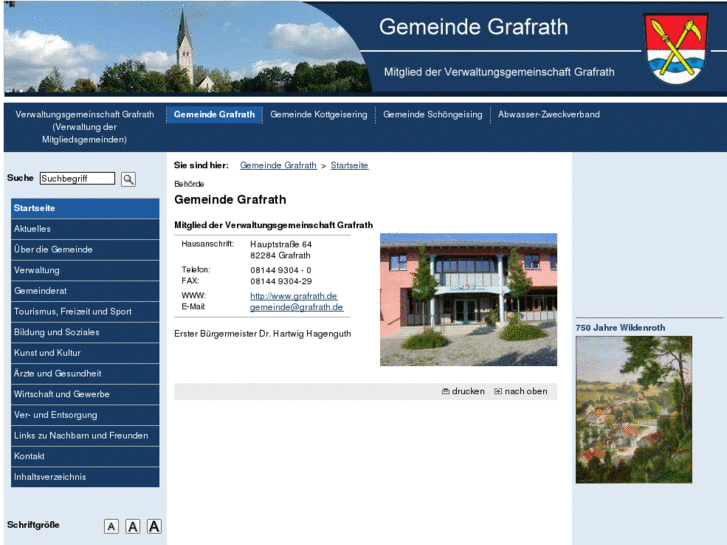Open Verwaltung in the sidebar
The width and height of the screenshot is (727, 545).
tap(85, 270)
